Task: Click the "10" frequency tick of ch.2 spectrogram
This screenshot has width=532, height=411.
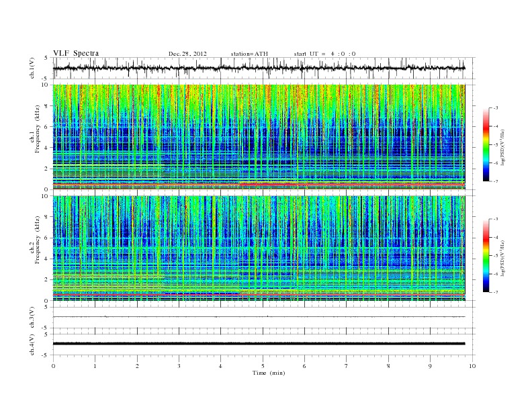Action: pyautogui.click(x=46, y=195)
